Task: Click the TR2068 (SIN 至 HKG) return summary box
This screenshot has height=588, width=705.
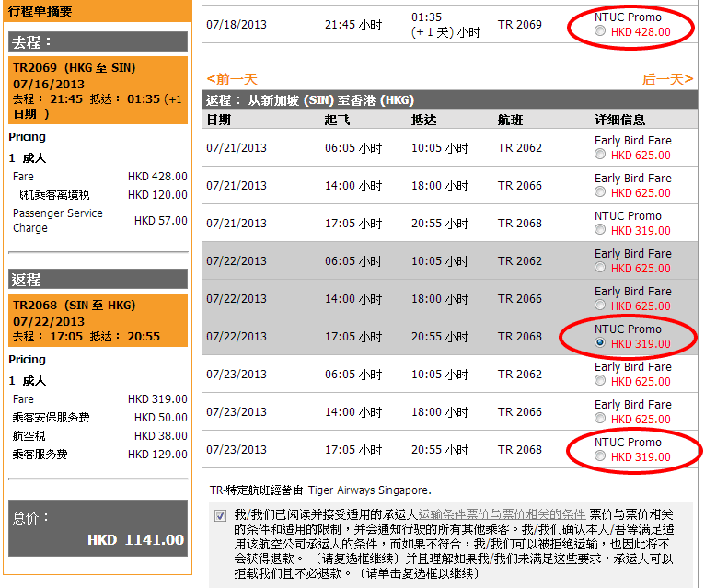Action: [98, 320]
